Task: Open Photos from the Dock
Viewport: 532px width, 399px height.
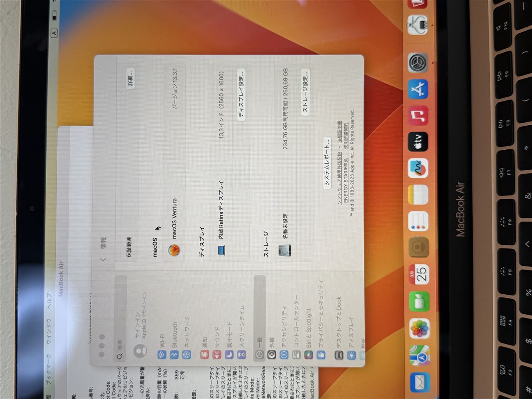Action: pos(419,329)
